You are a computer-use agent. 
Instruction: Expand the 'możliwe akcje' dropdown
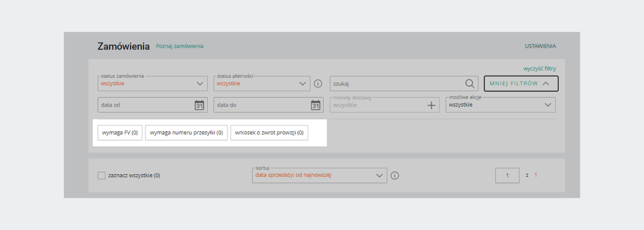[500, 105]
